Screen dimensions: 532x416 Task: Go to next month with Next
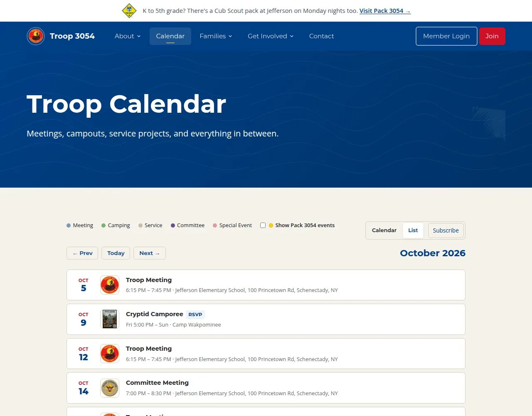[150, 253]
